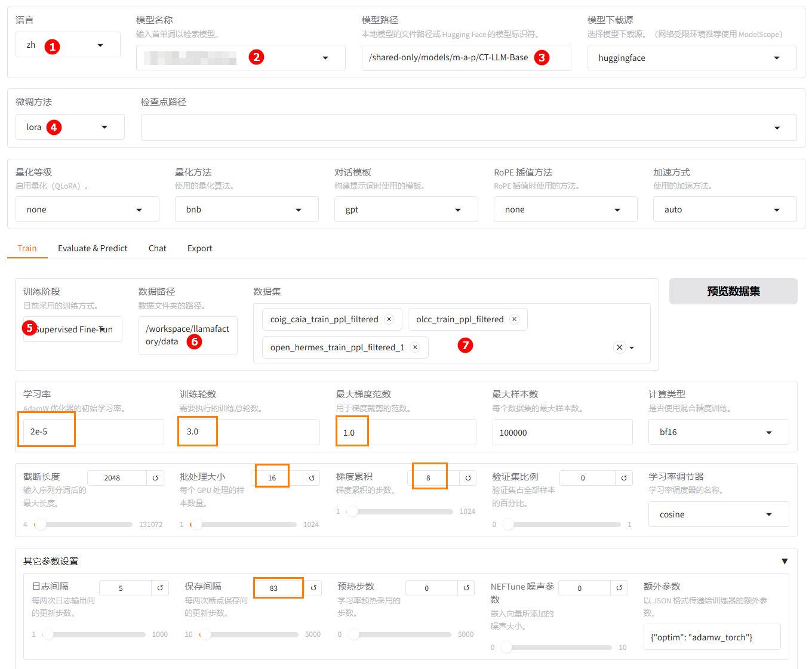Click the 模型路径 text field

coord(448,58)
